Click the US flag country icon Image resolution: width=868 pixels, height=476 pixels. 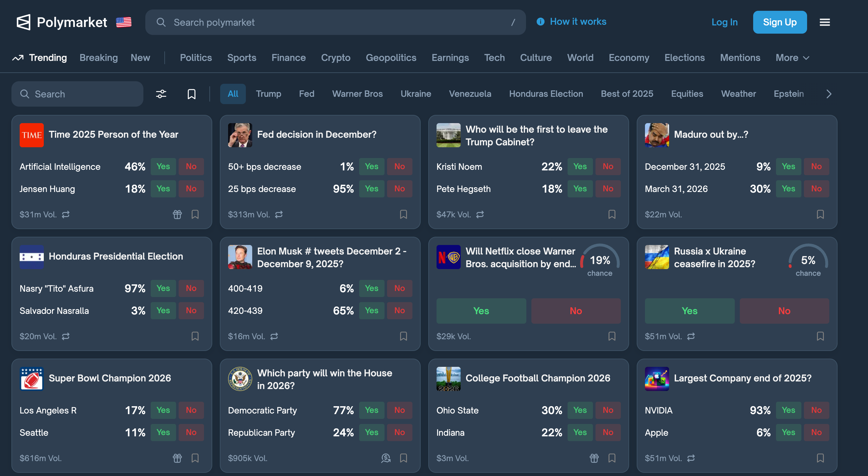[x=124, y=22]
